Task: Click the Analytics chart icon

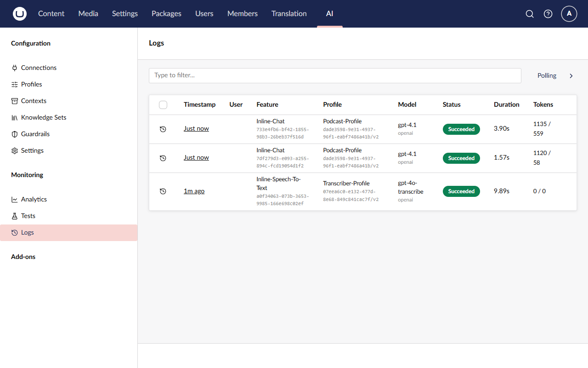Action: point(15,199)
